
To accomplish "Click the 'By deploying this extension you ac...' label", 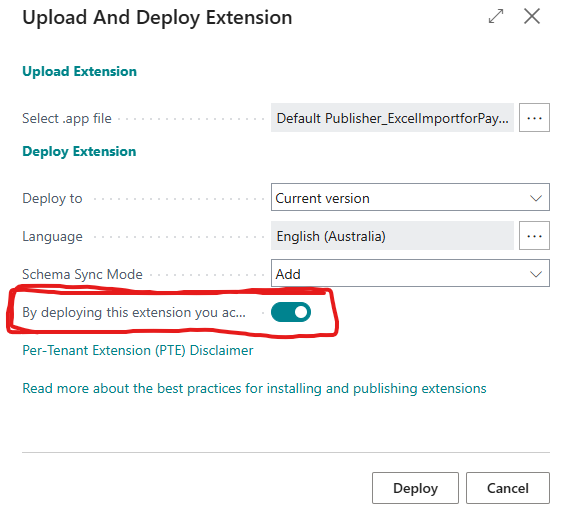I will tap(134, 313).
